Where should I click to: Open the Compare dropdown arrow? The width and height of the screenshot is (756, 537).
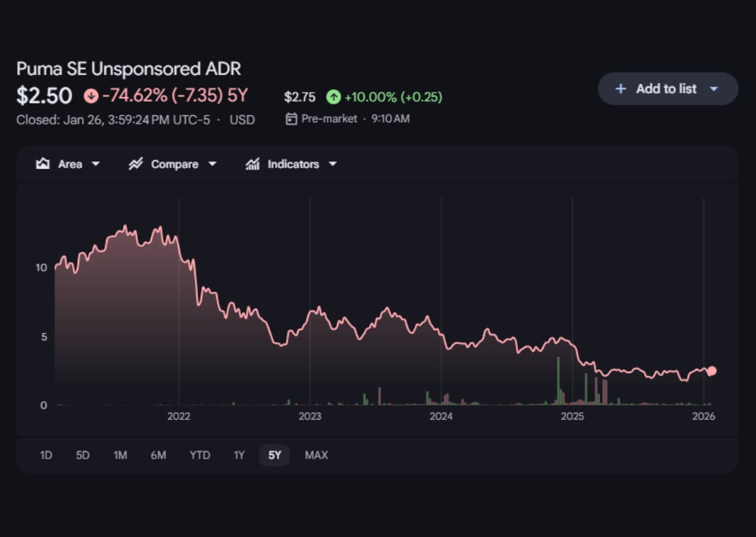click(x=212, y=164)
